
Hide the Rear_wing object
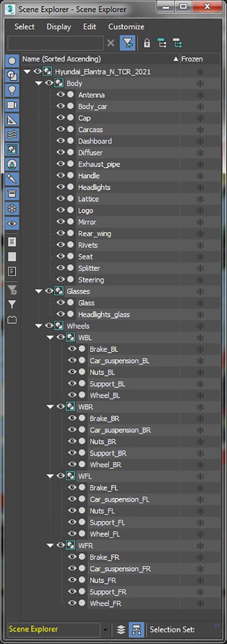coord(61,233)
